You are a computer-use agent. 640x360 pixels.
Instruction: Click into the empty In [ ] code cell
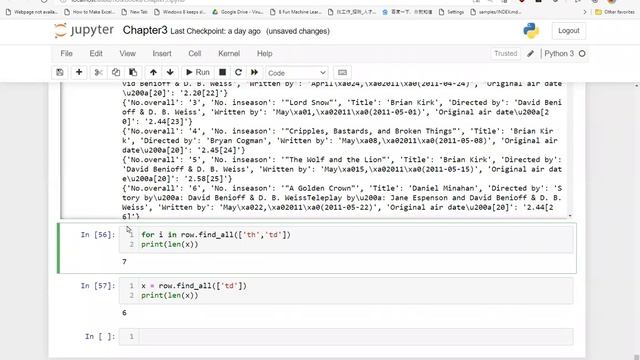tap(346, 337)
